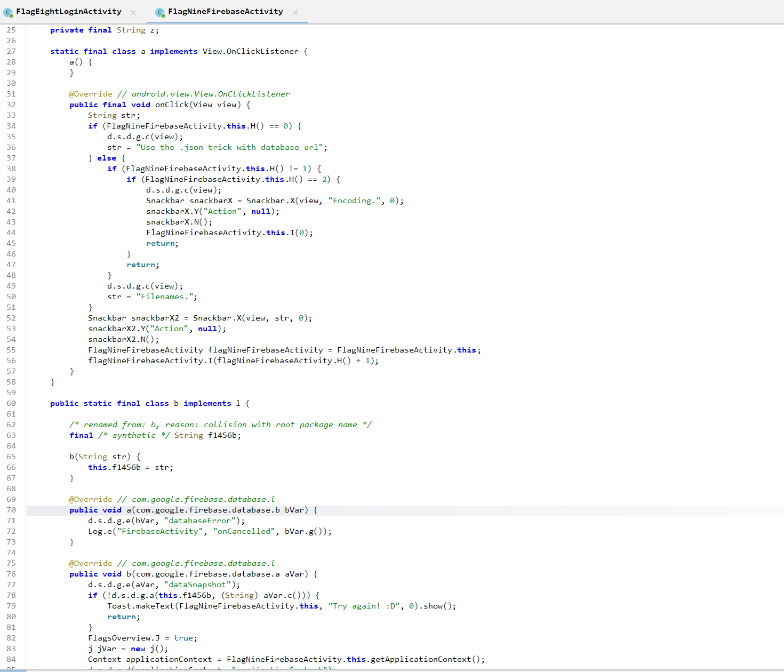Click the horizontal scrollbar thumb at bottom left
The width and height of the screenshot is (784, 672).
pyautogui.click(x=13, y=670)
